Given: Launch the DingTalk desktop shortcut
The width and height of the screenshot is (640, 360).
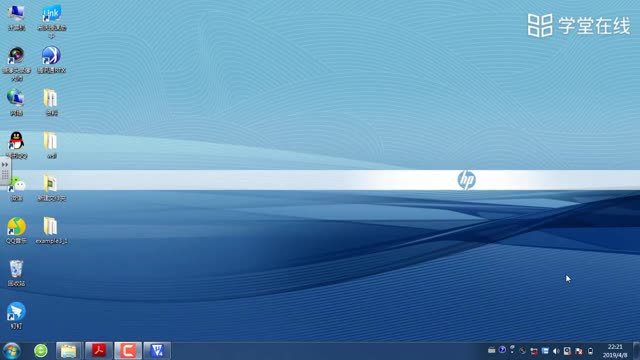Looking at the screenshot, I should click(x=16, y=316).
